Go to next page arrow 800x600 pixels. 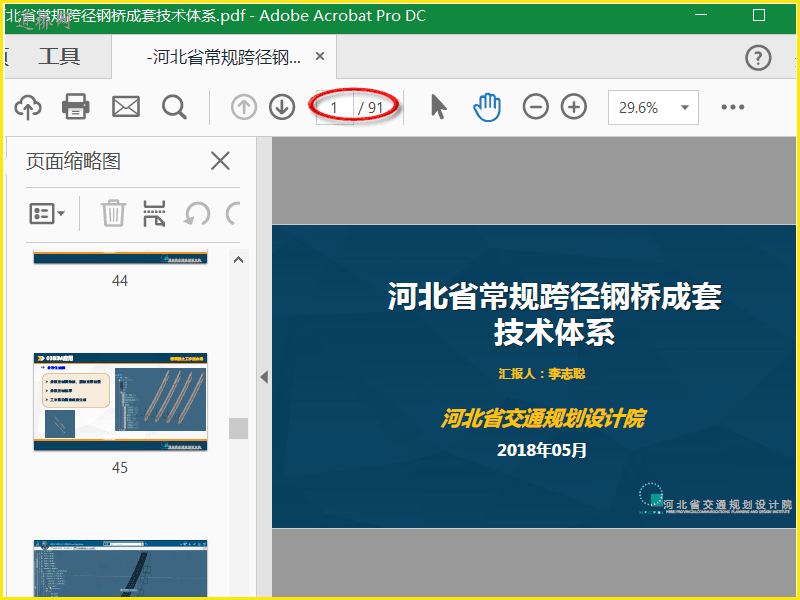pyautogui.click(x=282, y=107)
